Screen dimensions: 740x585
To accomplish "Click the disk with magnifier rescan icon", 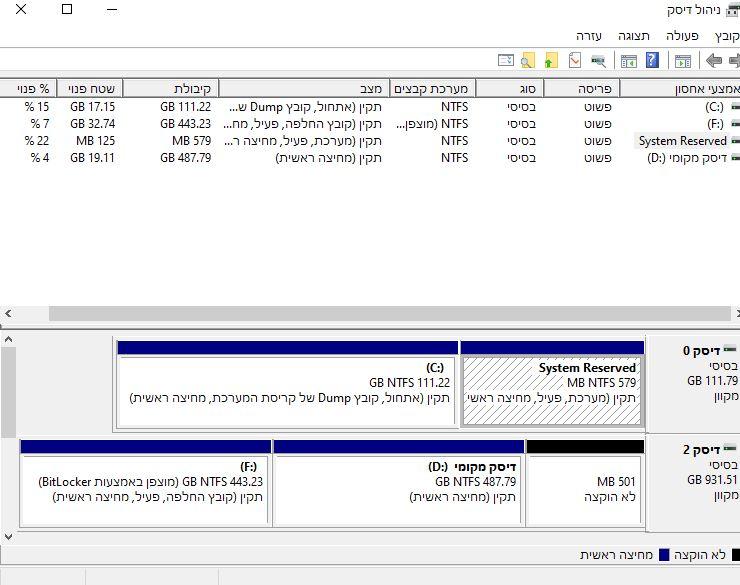I will (x=598, y=61).
